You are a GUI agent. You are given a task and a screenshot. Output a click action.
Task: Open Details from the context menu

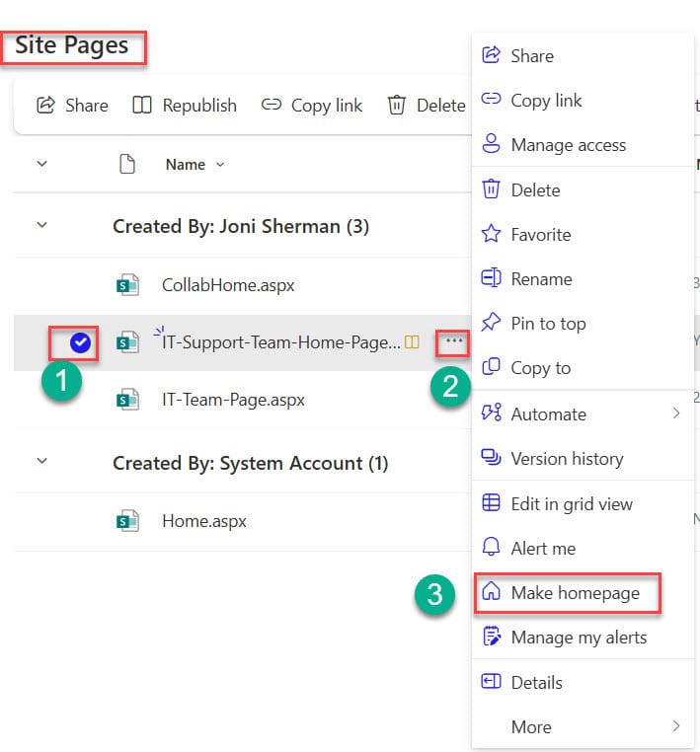(583, 682)
